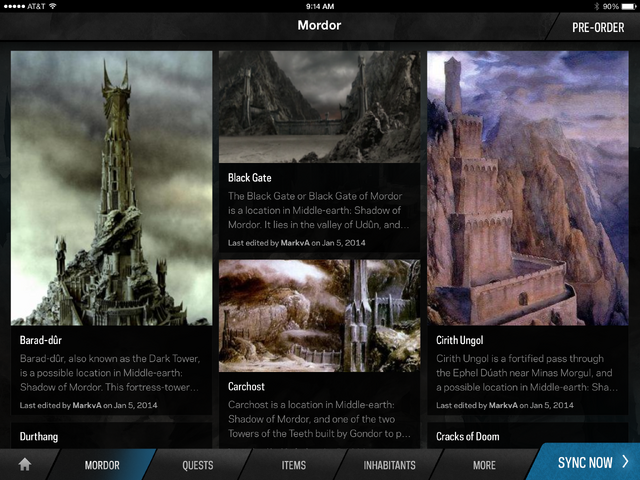
Task: Tap MarkvA editor name under Cirith Ungol
Action: pos(503,405)
